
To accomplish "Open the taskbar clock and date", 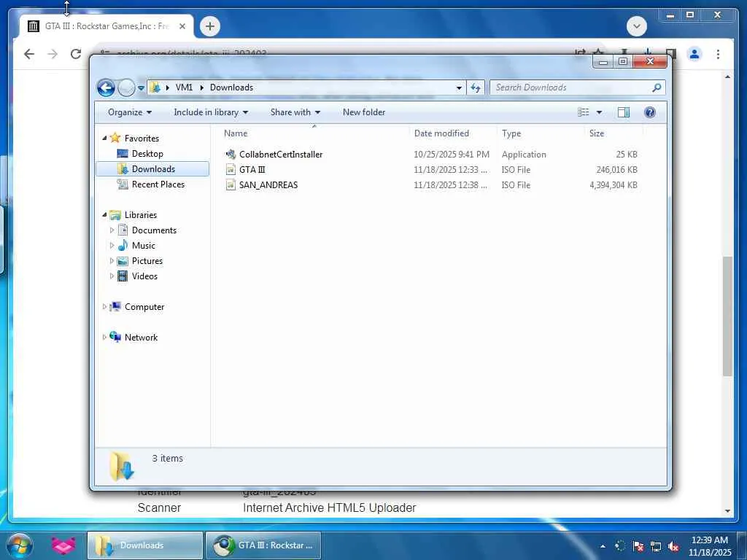I will 709,546.
